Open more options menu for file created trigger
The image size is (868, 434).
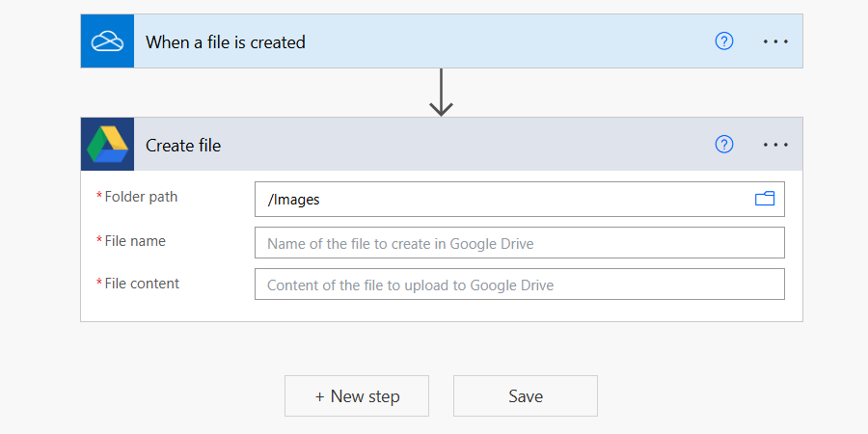(775, 41)
